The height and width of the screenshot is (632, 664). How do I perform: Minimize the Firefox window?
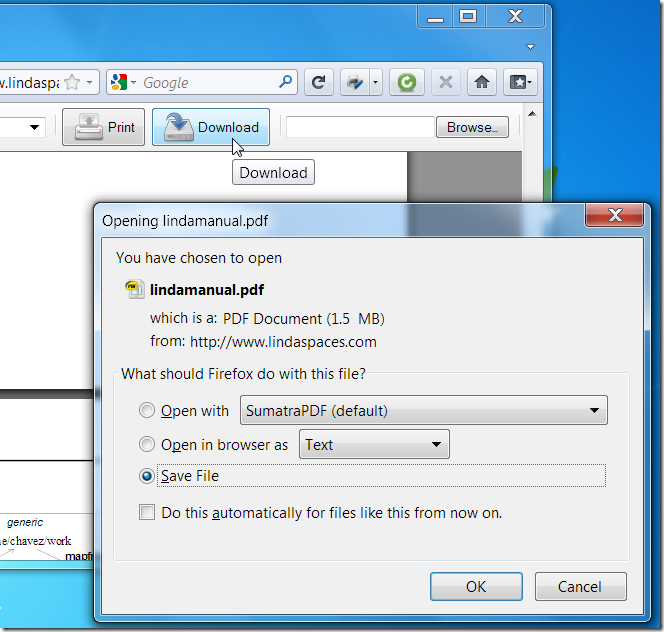[x=435, y=17]
